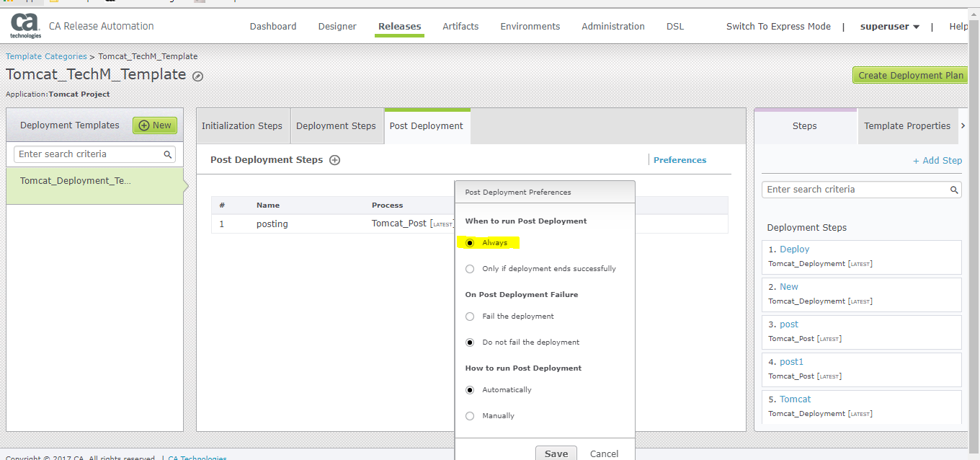980x460 pixels.
Task: Edit template name pencil icon
Action: (197, 76)
